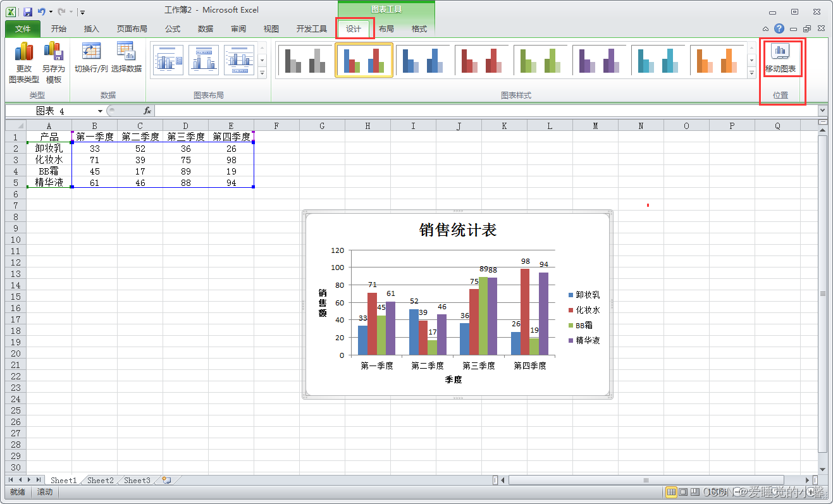The image size is (833, 504).
Task: Choose first chart layout thumbnail
Action: 169,60
